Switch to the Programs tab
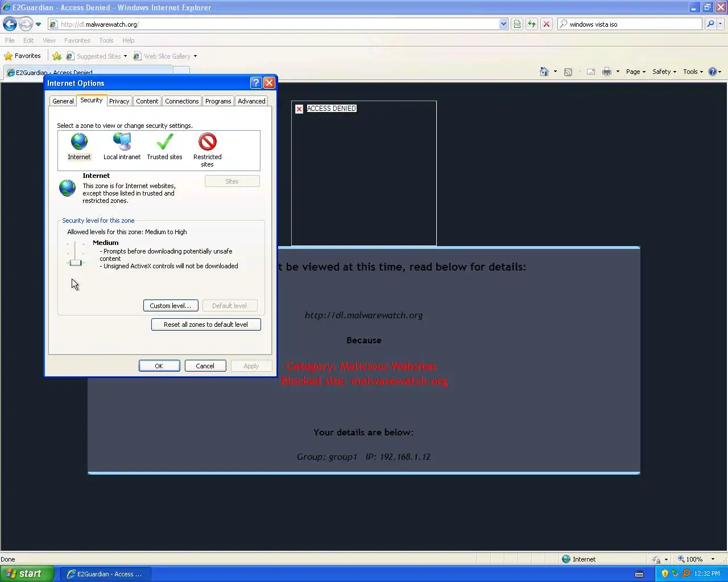The image size is (728, 582). pyautogui.click(x=218, y=101)
